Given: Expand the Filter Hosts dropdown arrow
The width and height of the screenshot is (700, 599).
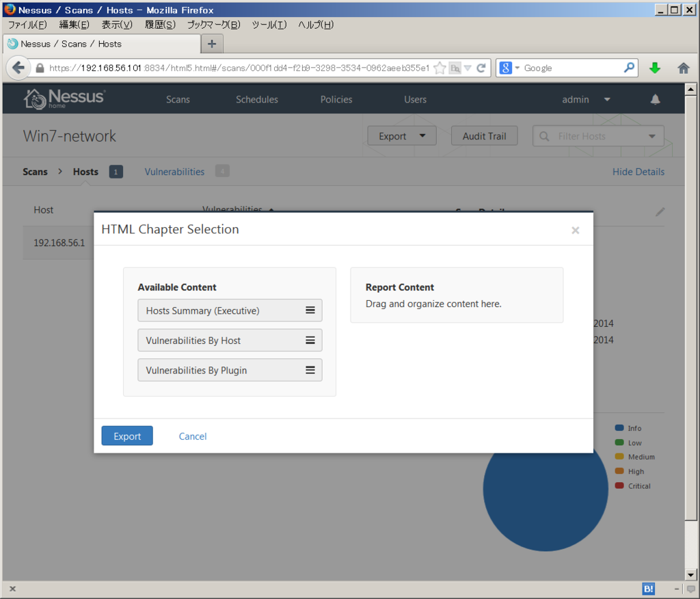Looking at the screenshot, I should [652, 136].
